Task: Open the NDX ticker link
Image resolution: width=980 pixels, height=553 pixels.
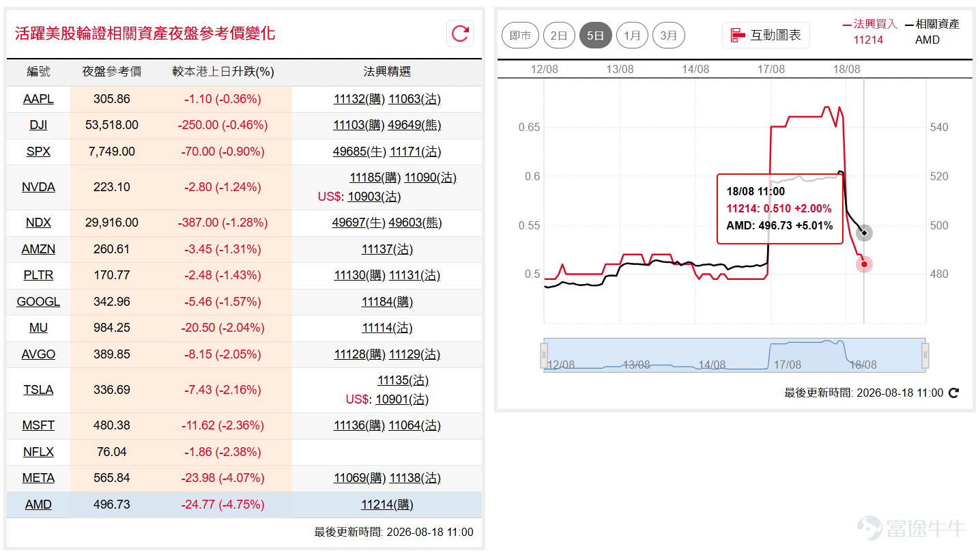Action: tap(38, 223)
